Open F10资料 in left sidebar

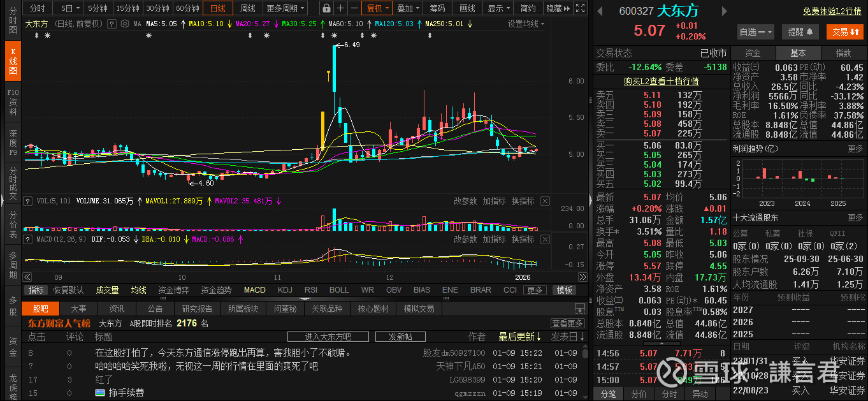[13, 103]
